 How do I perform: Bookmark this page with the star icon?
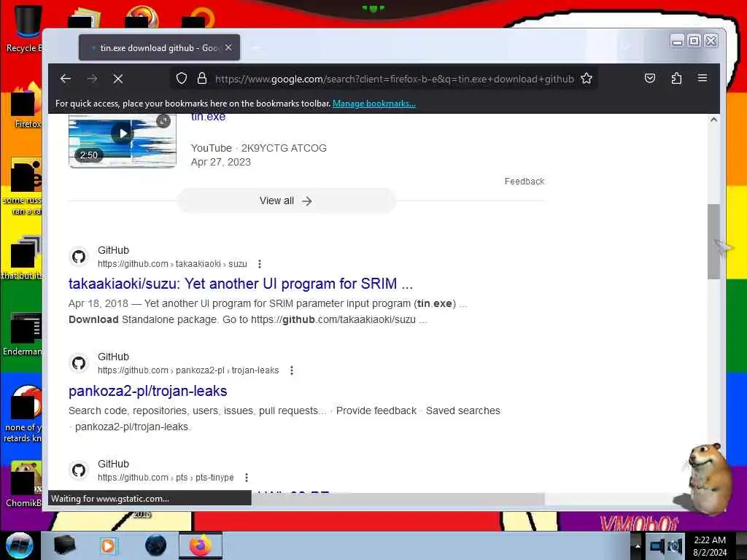(x=587, y=78)
